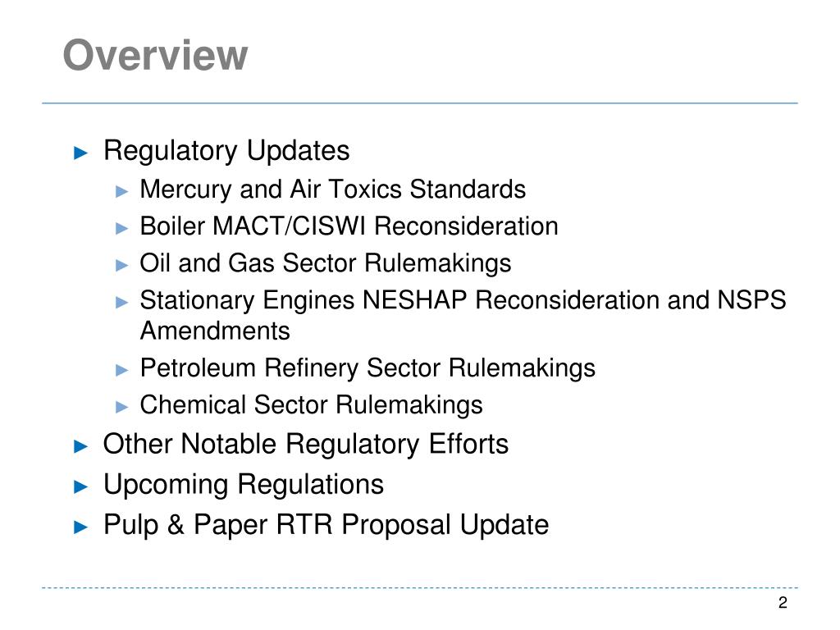Click the arrow bullet beside Regulatory Updates
This screenshot has height=630, width=840.
click(x=80, y=152)
